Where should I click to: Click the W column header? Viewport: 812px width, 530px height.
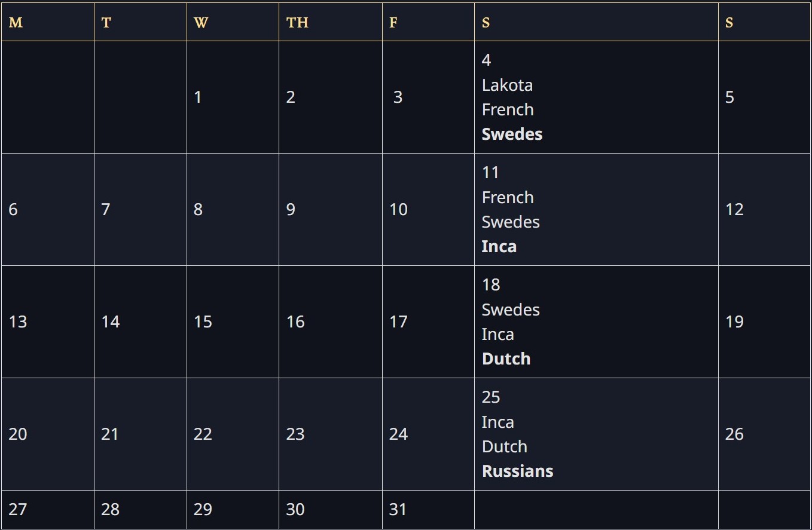201,23
